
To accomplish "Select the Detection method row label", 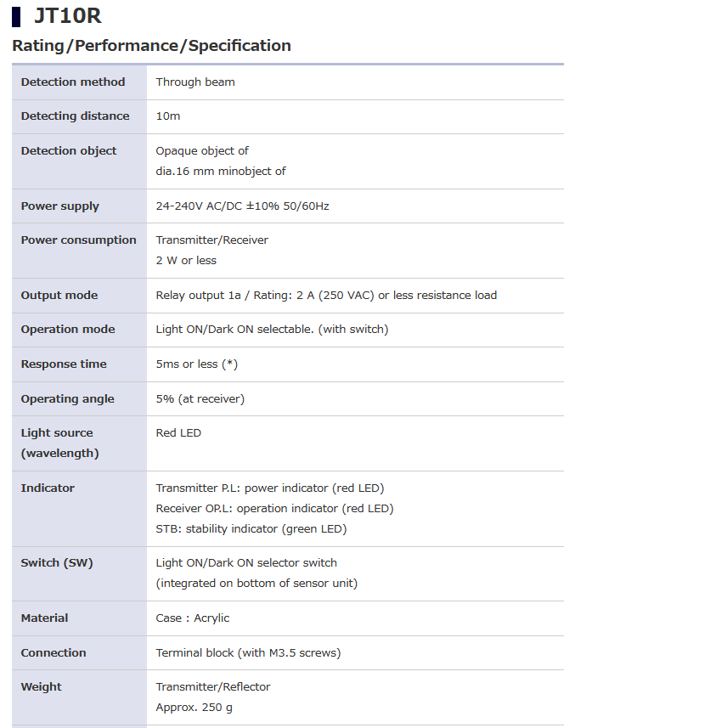I will (73, 82).
